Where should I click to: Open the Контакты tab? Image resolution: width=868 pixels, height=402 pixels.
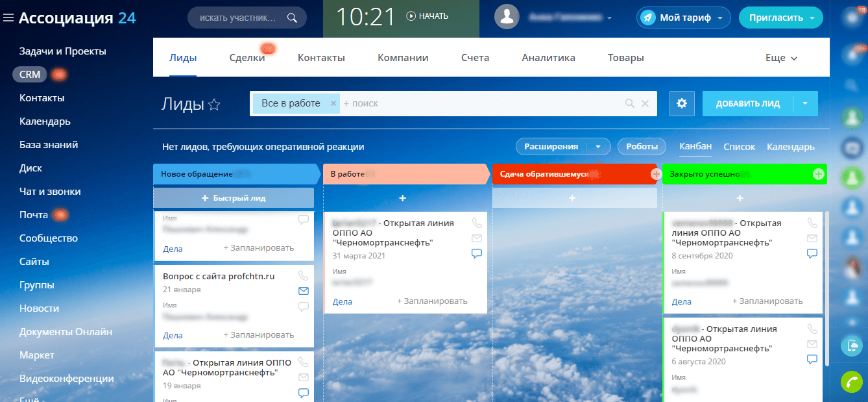[x=321, y=58]
